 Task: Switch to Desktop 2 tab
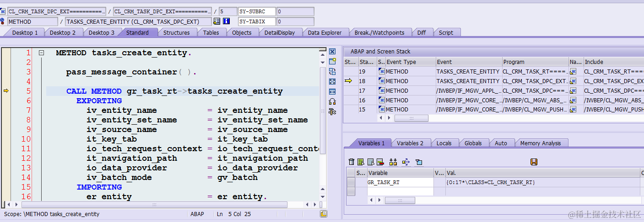[x=63, y=32]
